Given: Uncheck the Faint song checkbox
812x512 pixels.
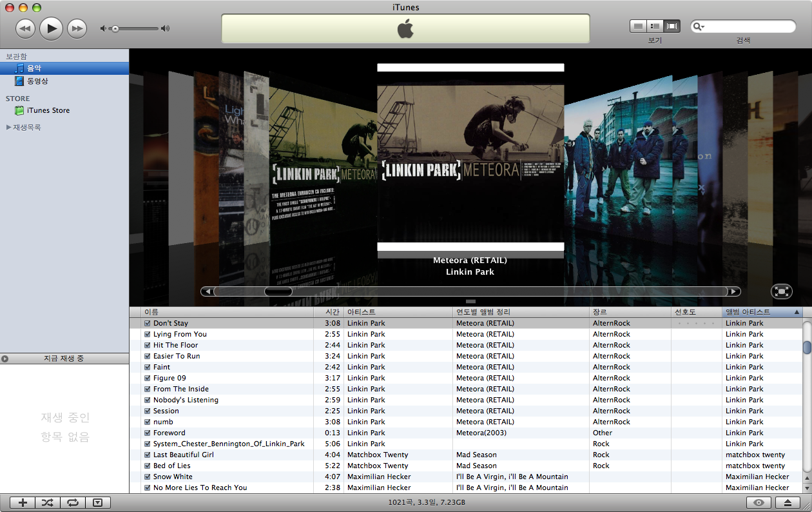Looking at the screenshot, I should pos(148,367).
